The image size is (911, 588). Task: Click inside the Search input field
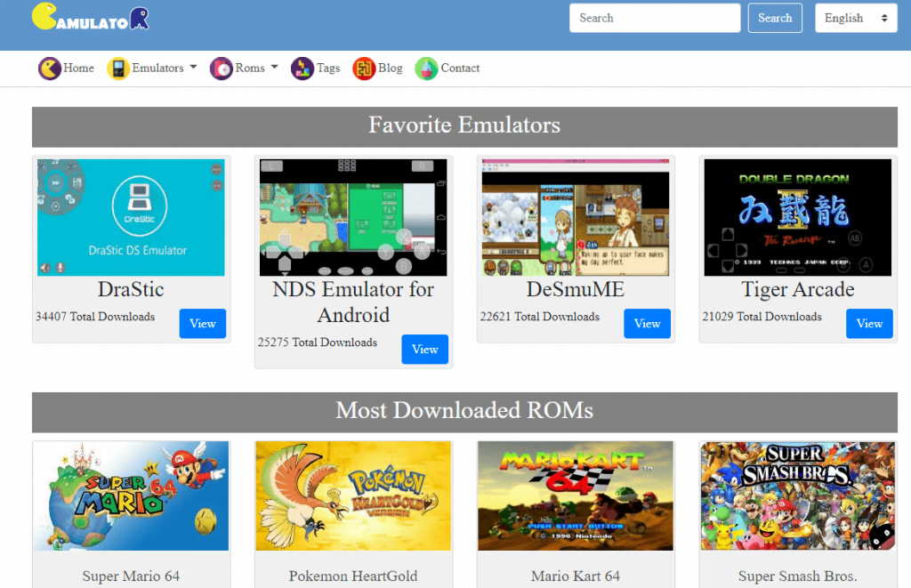[655, 18]
